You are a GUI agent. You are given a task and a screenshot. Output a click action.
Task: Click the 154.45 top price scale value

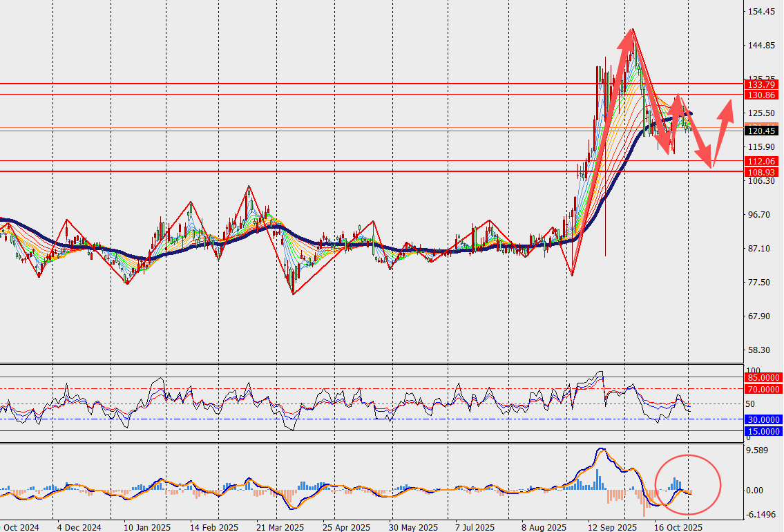point(761,12)
